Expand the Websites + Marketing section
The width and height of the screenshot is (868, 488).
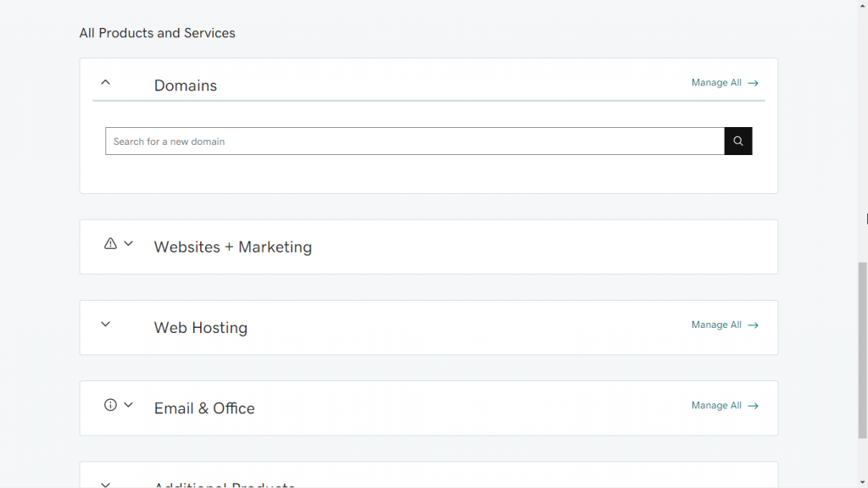click(128, 243)
